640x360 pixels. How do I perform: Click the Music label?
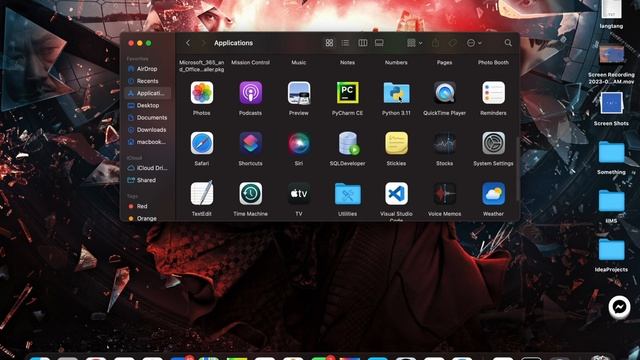tap(299, 62)
